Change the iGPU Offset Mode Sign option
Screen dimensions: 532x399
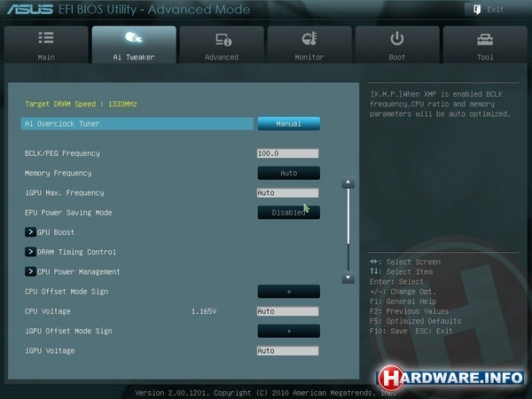289,331
